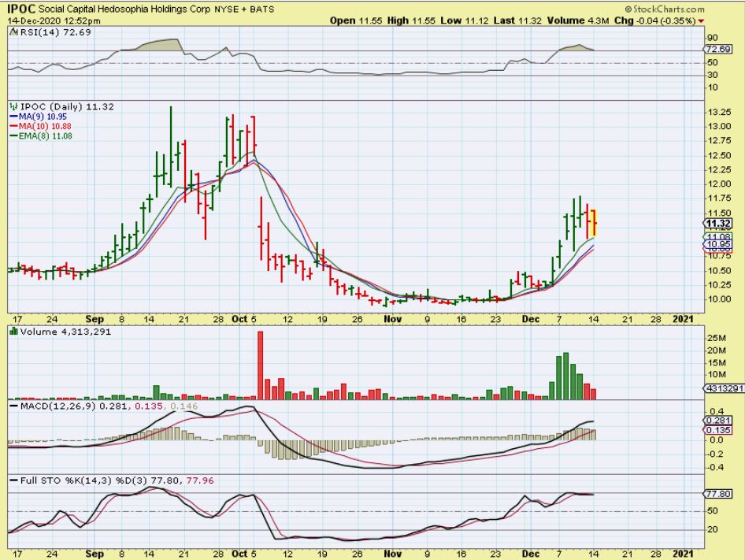Click the tallest red October volume bar

[x=261, y=365]
